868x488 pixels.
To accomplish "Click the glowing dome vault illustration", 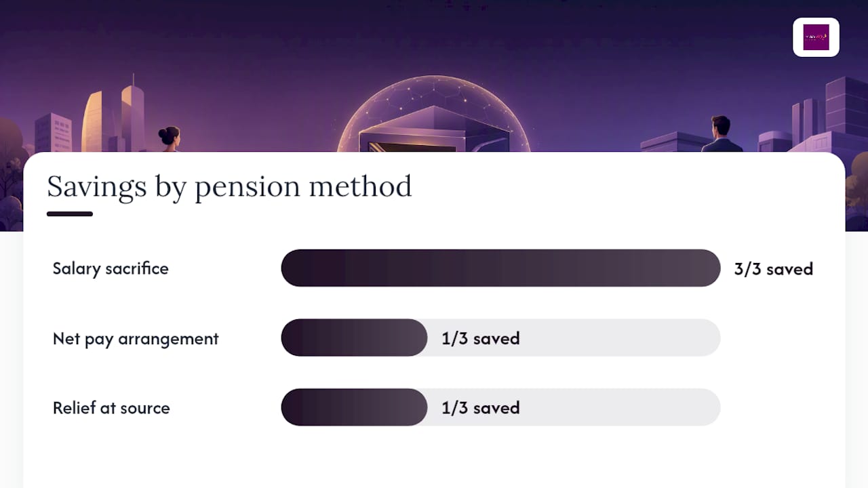I will click(x=433, y=114).
